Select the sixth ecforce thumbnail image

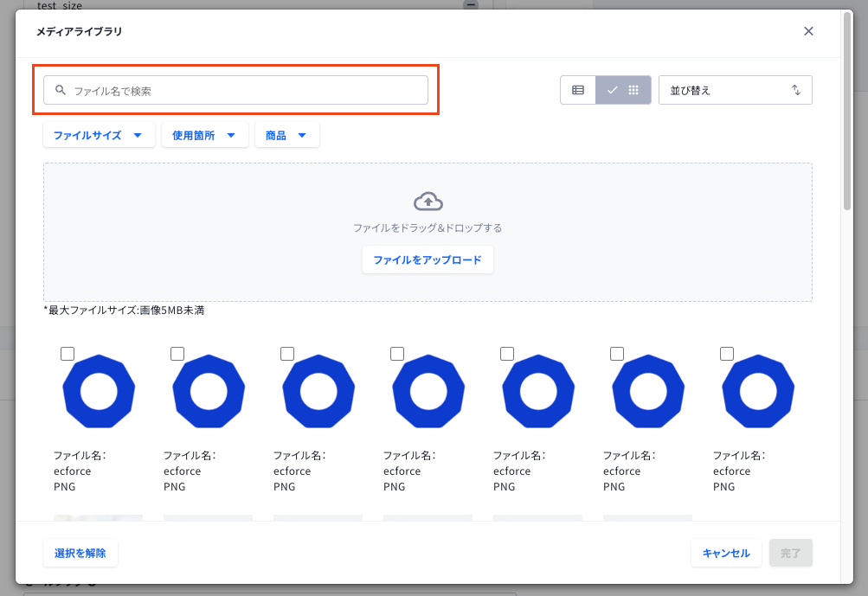[x=648, y=391]
